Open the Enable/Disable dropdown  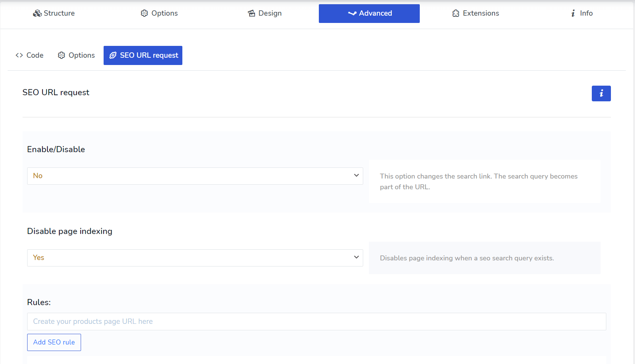[195, 176]
